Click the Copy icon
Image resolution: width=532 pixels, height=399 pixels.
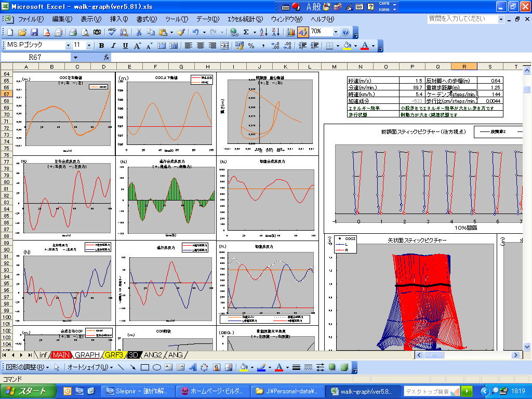[151, 32]
